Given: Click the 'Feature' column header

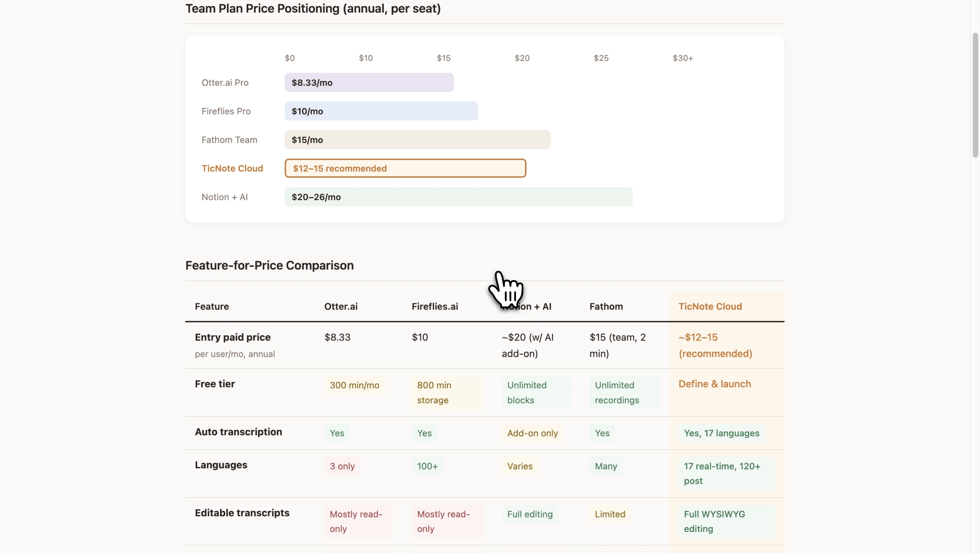Looking at the screenshot, I should [212, 306].
